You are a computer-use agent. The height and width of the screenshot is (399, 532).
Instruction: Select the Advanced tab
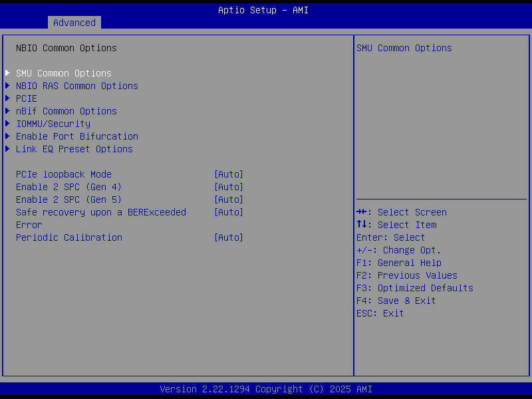coord(74,22)
